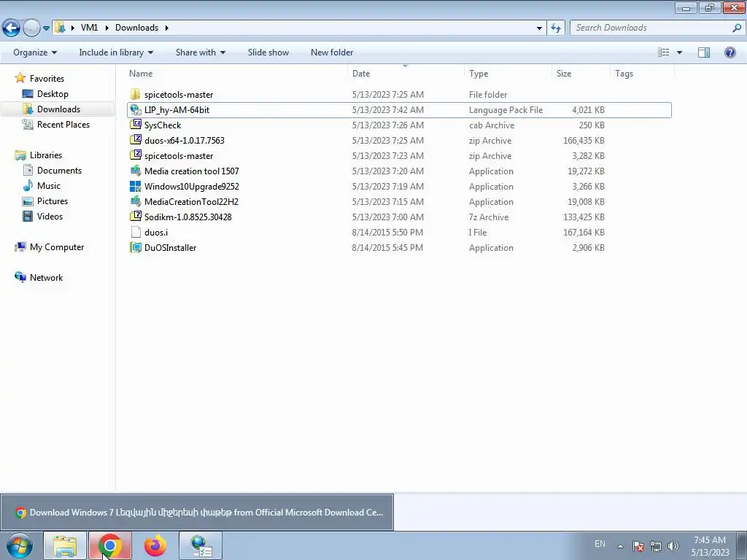Open the view options dropdown arrow

[x=679, y=52]
